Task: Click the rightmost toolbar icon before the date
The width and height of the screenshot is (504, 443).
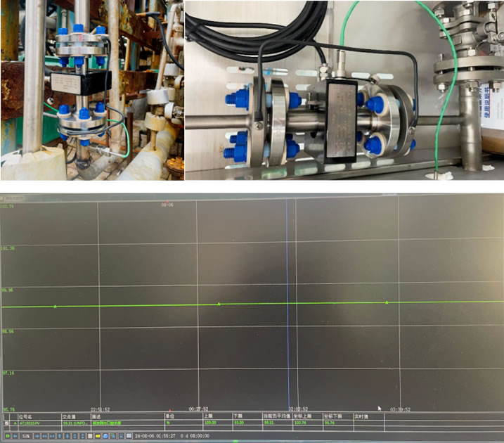Action: tap(129, 436)
